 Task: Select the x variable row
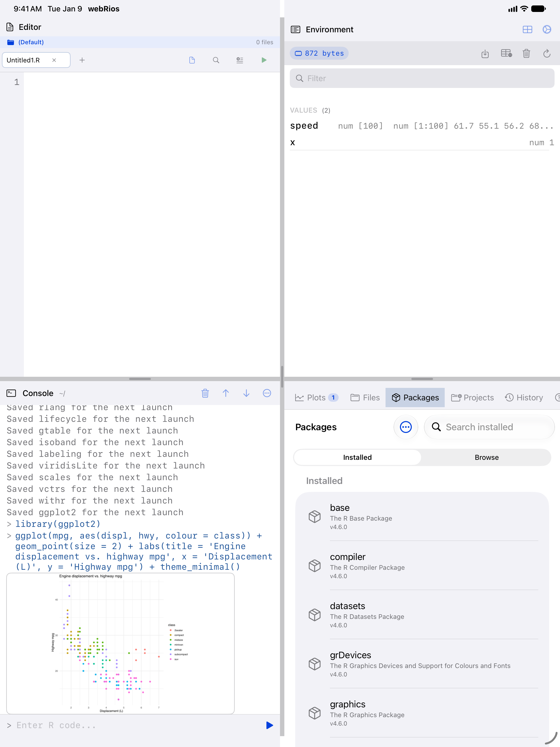click(x=422, y=143)
